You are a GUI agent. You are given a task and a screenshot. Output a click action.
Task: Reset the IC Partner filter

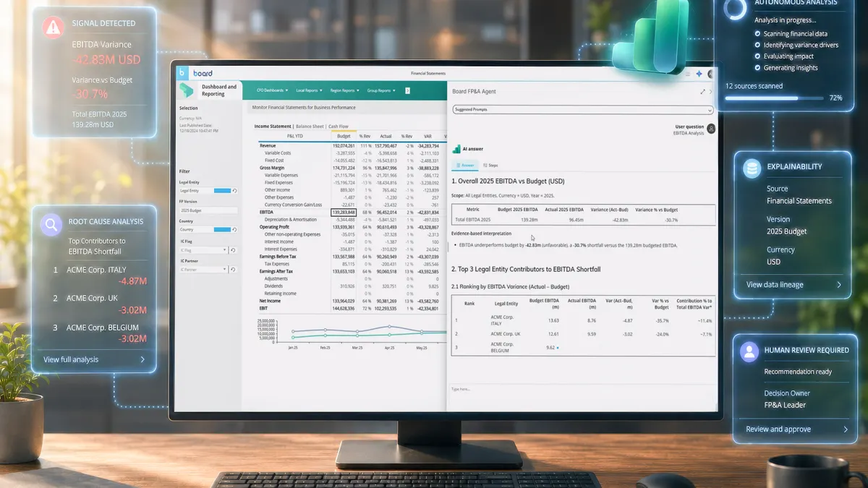click(x=234, y=270)
